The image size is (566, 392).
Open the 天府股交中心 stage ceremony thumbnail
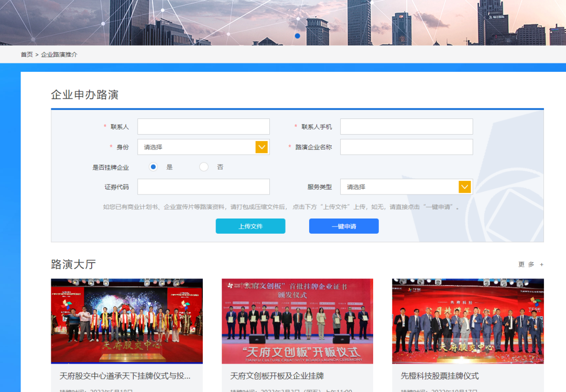tap(127, 321)
